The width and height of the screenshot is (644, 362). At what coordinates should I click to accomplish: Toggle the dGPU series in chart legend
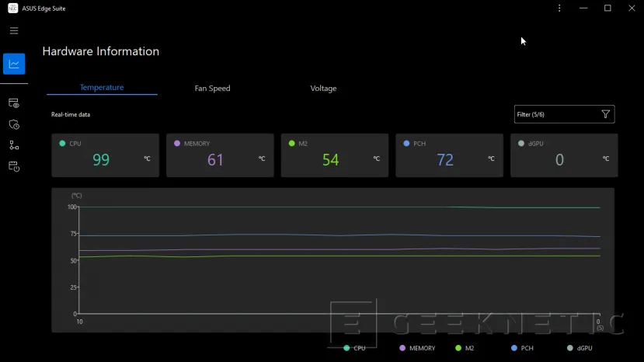point(580,348)
